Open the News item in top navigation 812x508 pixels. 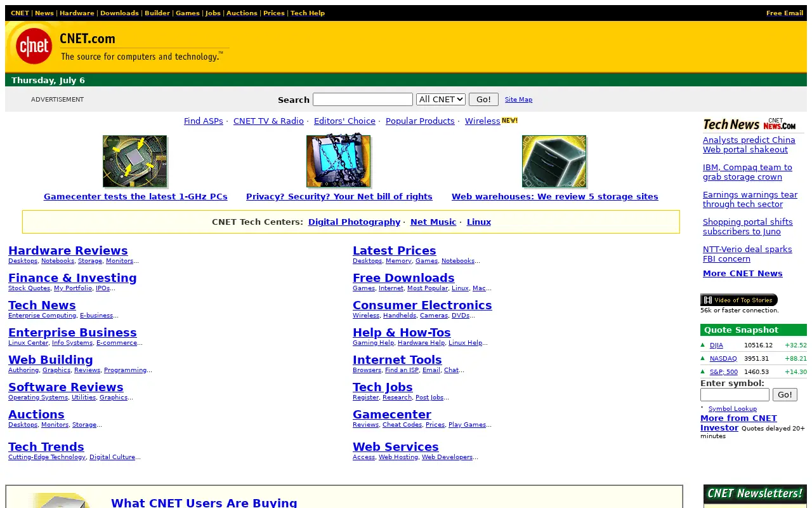[44, 13]
